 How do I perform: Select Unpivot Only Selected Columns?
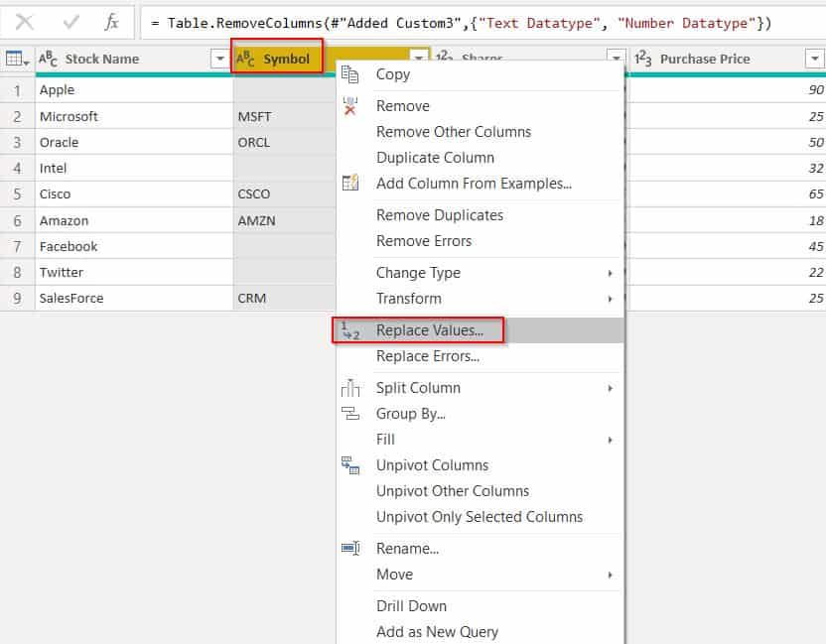coord(480,517)
